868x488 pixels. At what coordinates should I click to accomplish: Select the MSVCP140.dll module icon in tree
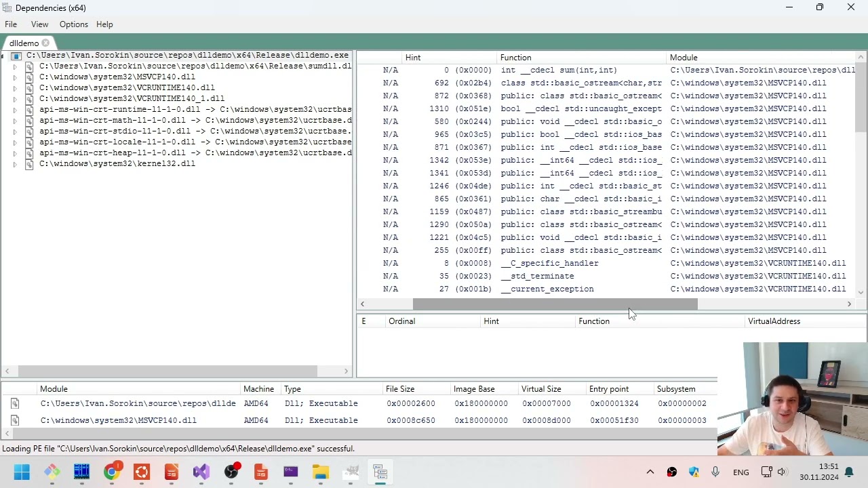[29, 77]
